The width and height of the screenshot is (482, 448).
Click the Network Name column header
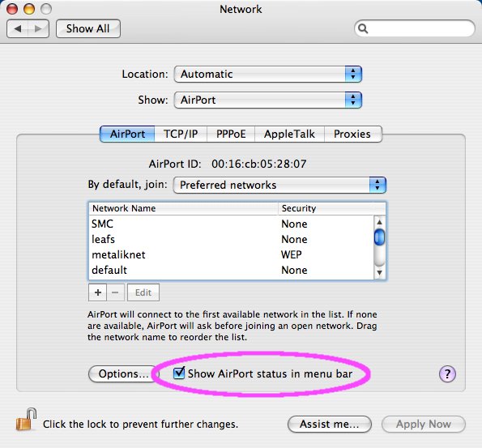coord(183,208)
